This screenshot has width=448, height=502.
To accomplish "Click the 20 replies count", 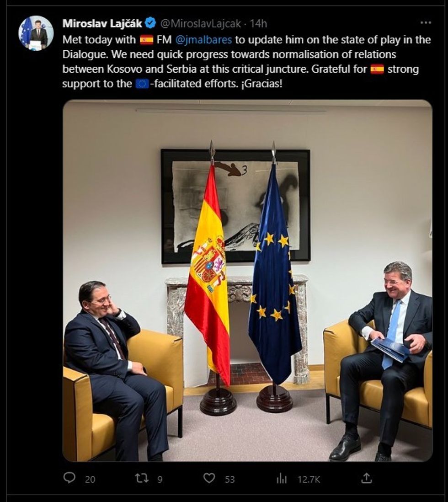I will 90,479.
